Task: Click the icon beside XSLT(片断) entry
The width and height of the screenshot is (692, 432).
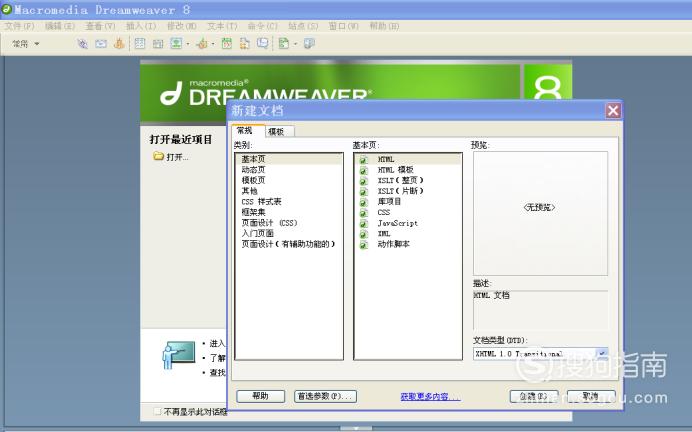Action: tap(363, 191)
